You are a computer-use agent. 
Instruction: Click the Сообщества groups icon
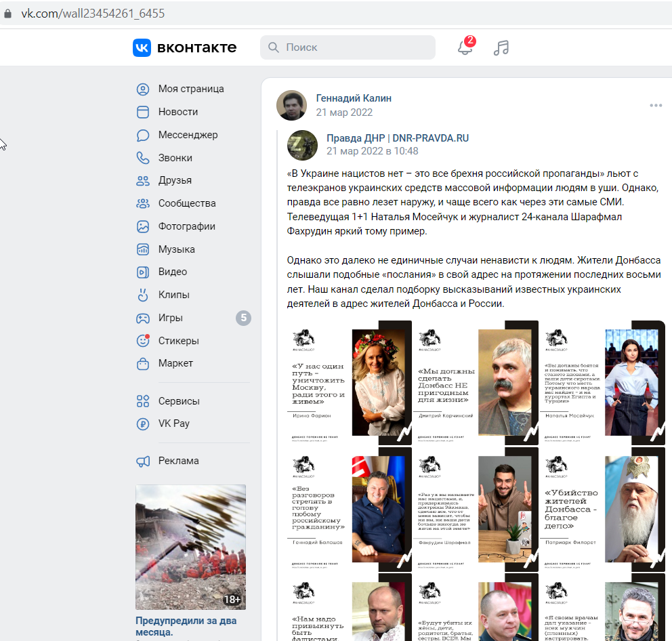143,204
